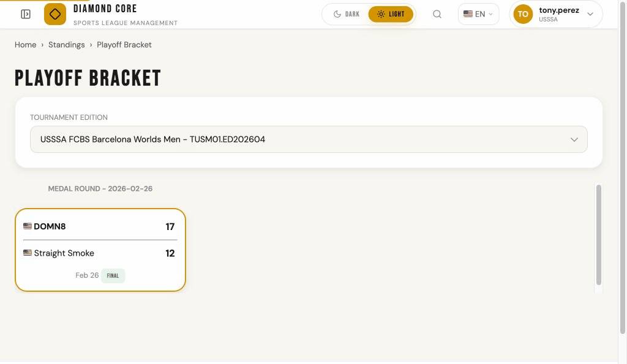Switch to Dark theme

click(x=347, y=14)
